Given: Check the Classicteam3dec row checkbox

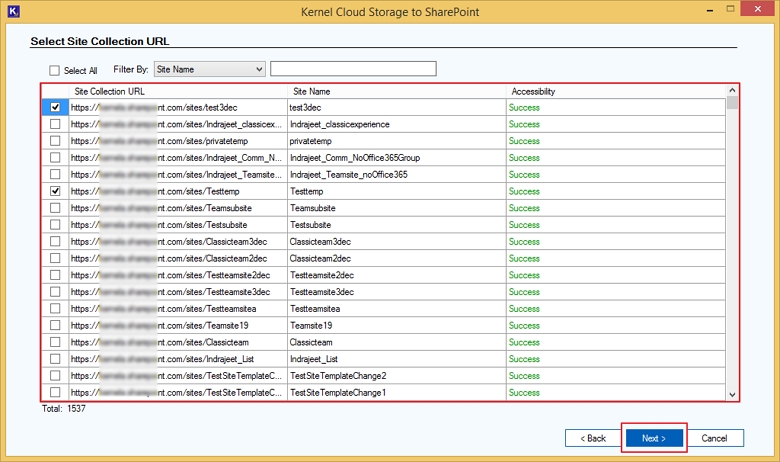Looking at the screenshot, I should pyautogui.click(x=55, y=241).
